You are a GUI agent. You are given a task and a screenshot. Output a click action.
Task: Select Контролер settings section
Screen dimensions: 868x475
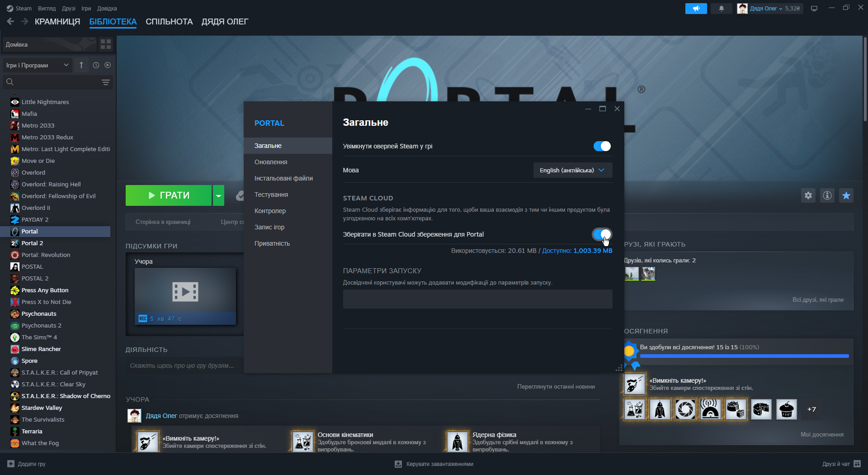(288, 211)
